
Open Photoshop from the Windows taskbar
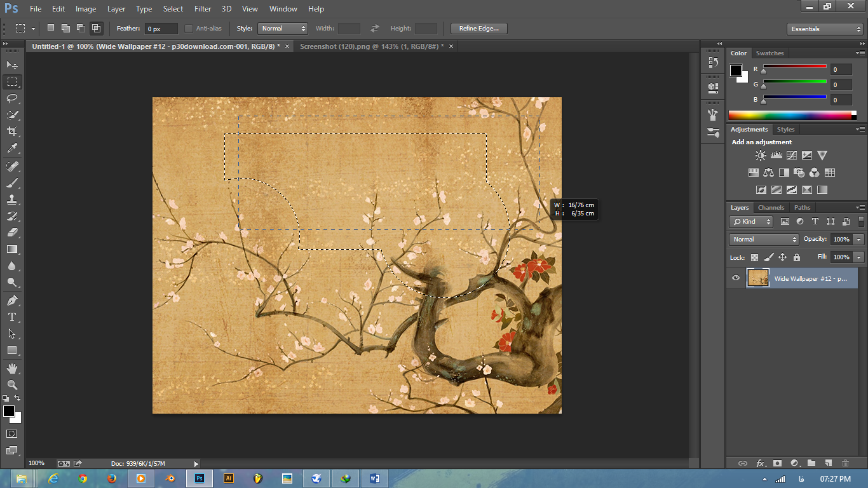200,478
